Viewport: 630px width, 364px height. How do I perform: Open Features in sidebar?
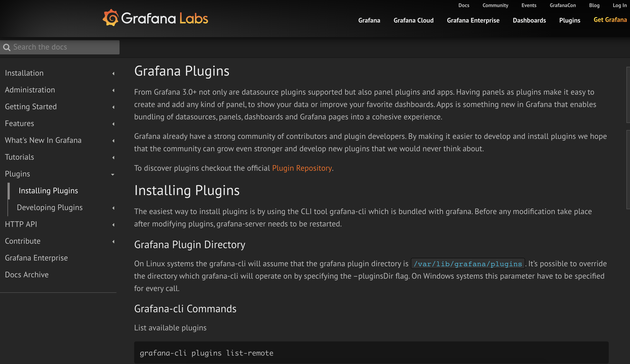(x=19, y=123)
